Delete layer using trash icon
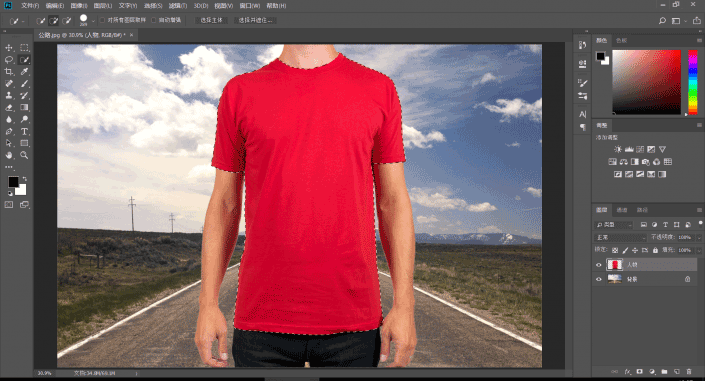 click(689, 372)
